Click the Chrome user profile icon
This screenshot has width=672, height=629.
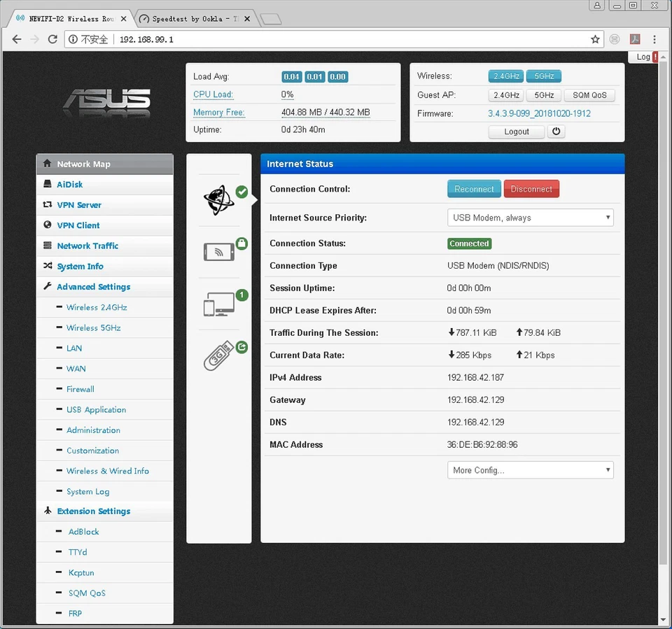(x=597, y=5)
